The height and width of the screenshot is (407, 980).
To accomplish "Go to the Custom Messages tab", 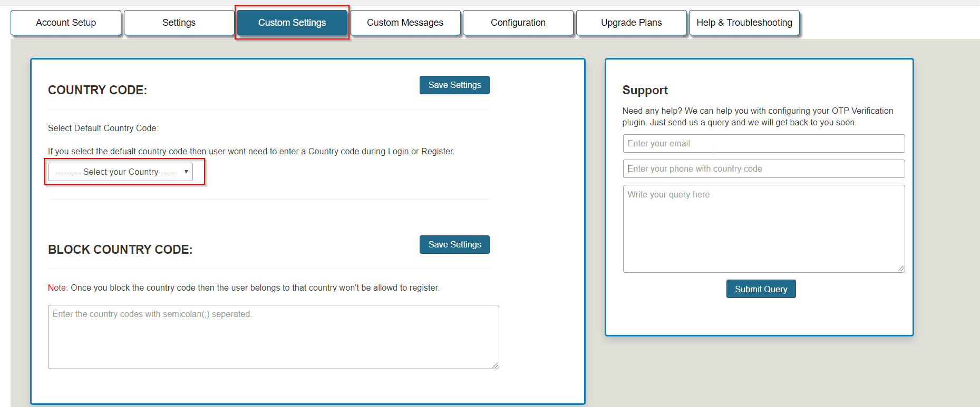I will [405, 23].
